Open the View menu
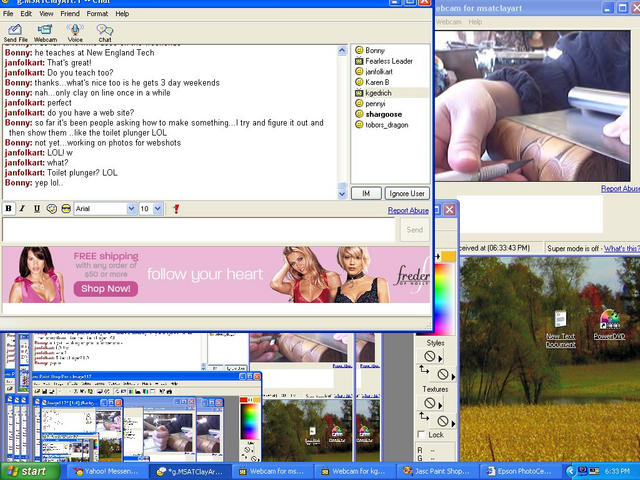 coord(46,13)
